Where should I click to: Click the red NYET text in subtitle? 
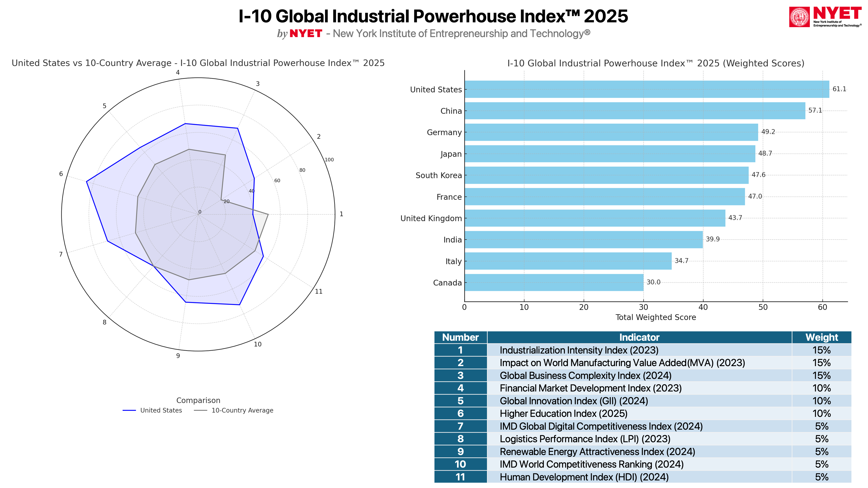(x=306, y=34)
